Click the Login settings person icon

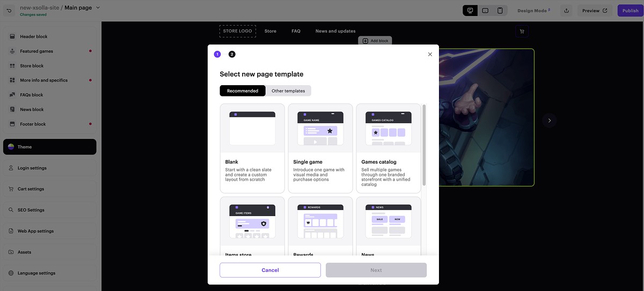tap(11, 168)
